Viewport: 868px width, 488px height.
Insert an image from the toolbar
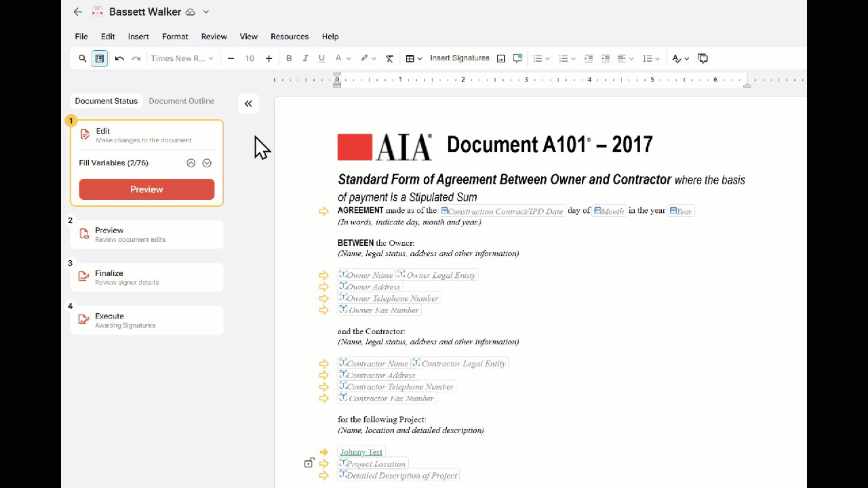pyautogui.click(x=501, y=59)
